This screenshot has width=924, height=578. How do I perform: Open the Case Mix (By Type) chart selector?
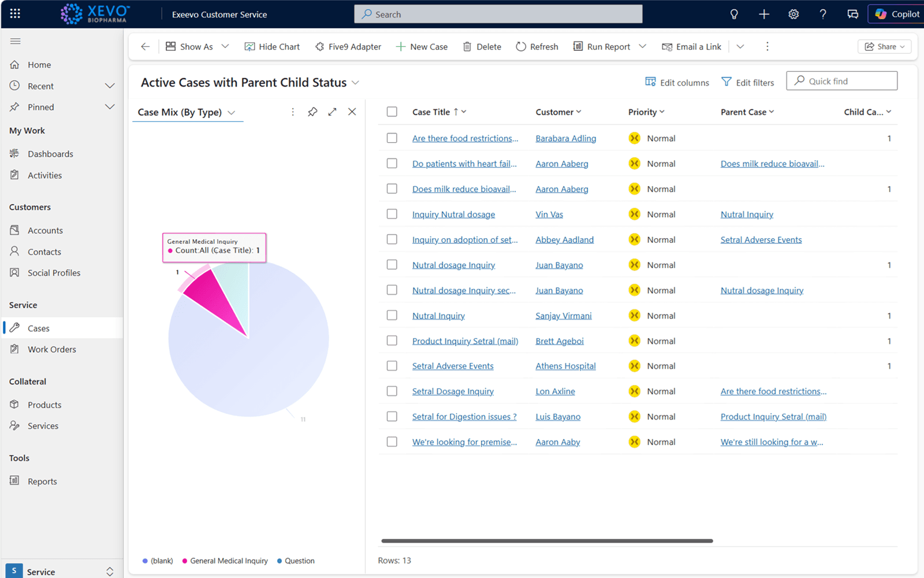[187, 112]
